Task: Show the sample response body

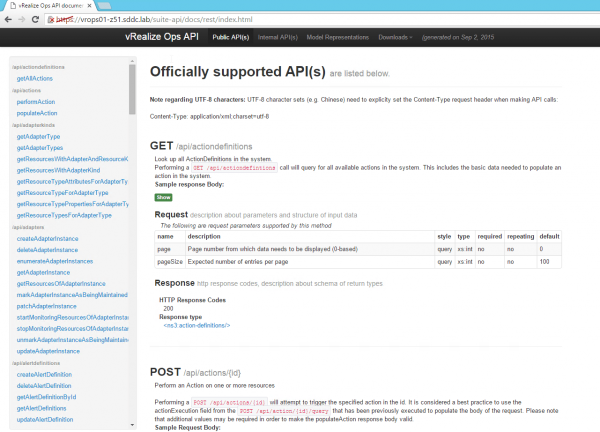Action: point(163,197)
